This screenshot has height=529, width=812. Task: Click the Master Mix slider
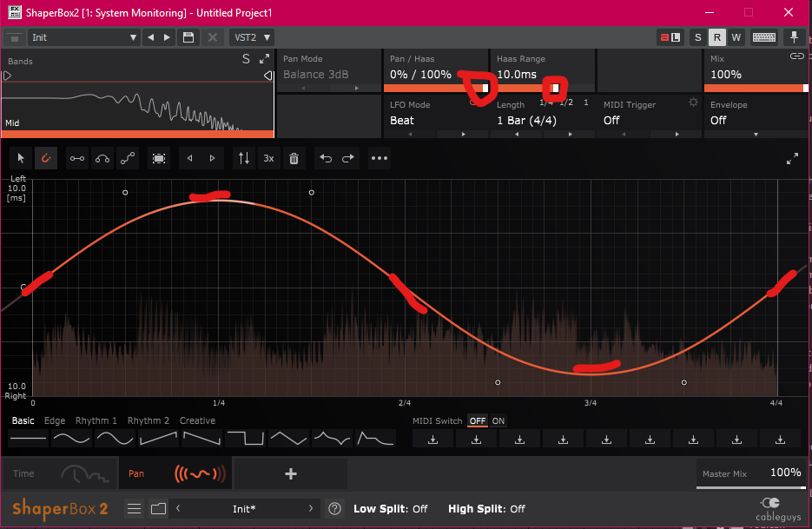pyautogui.click(x=751, y=487)
